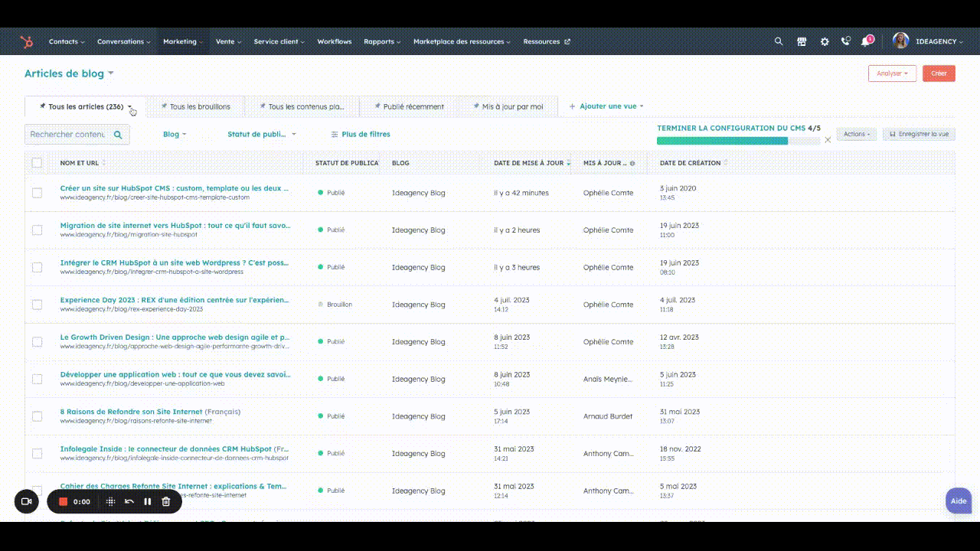Open the Blog filter dropdown
The image size is (980, 551).
[175, 134]
